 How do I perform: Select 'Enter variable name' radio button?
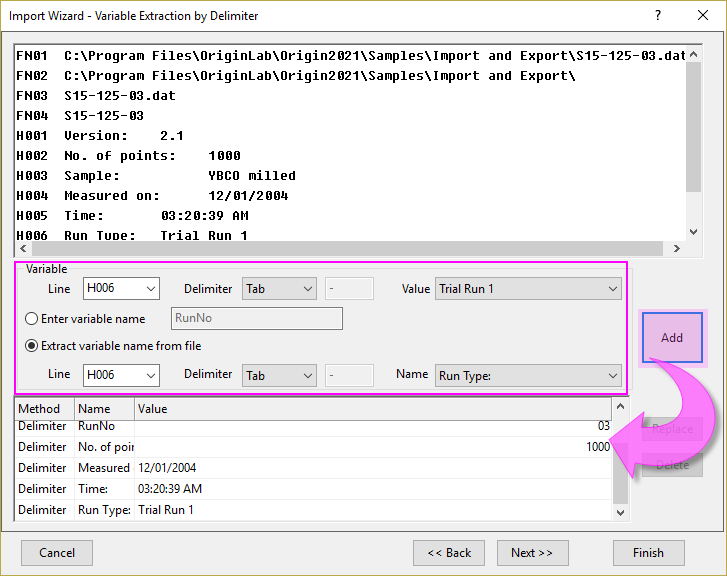click(31, 319)
